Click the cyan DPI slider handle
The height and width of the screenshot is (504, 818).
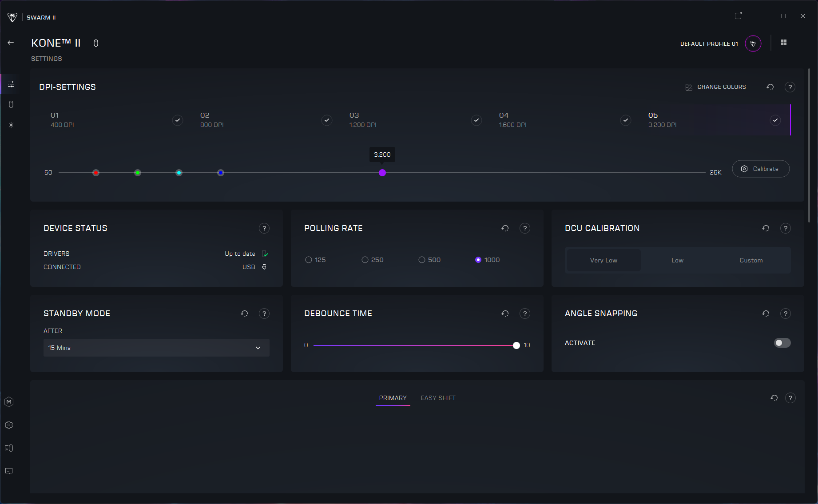coord(179,173)
